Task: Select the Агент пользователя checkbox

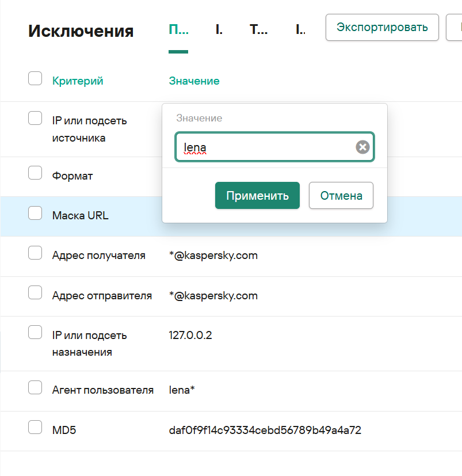Action: [35, 387]
